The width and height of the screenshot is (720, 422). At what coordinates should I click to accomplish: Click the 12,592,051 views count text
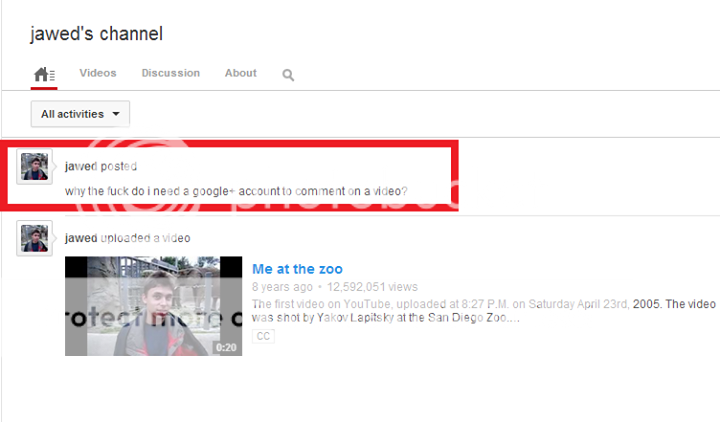372,287
